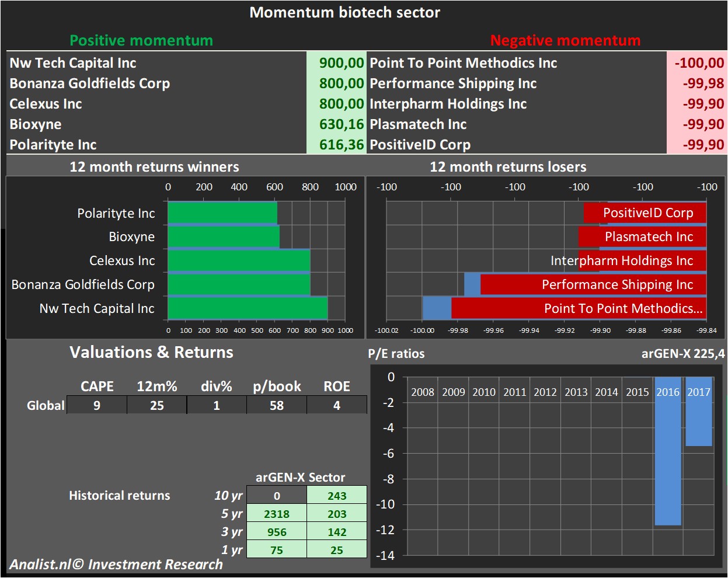The height and width of the screenshot is (578, 728).
Task: Select the Bioxyne name in positive momentum table
Action: point(36,124)
